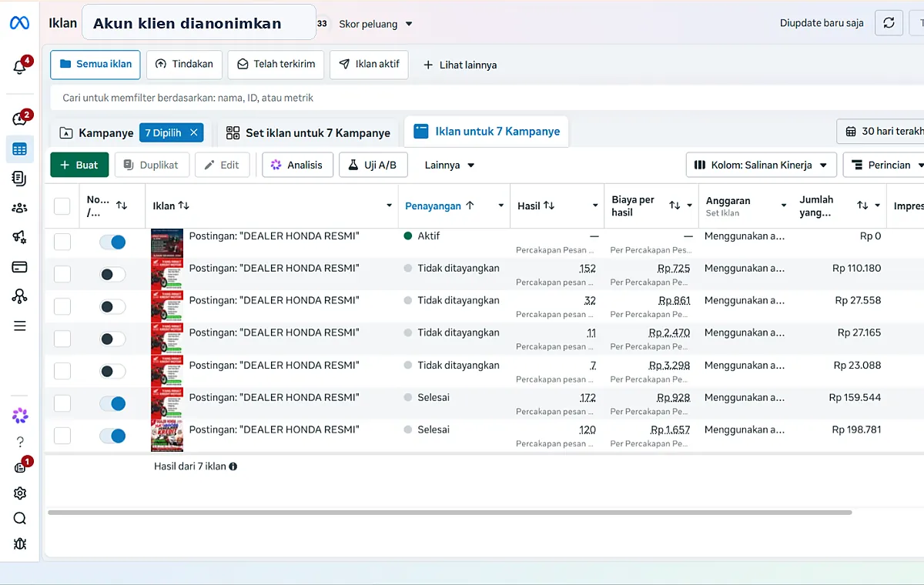Turn off the toggle of the Rp 198.781 ad

[112, 436]
